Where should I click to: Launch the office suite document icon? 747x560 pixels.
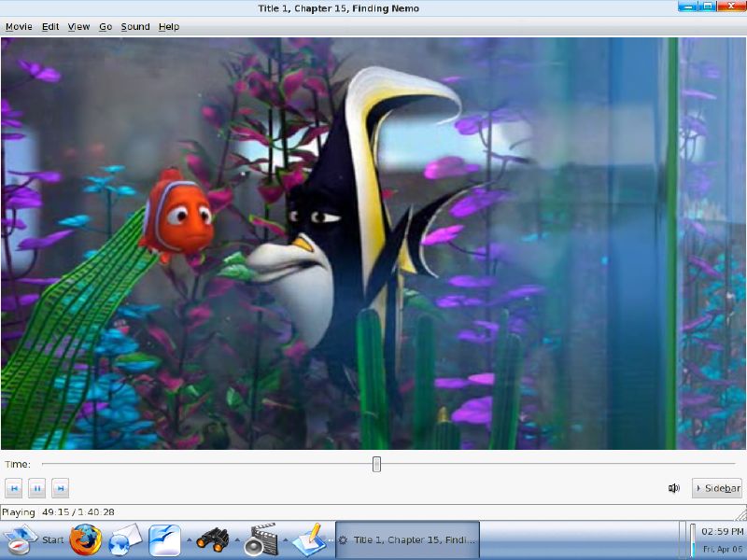(165, 540)
